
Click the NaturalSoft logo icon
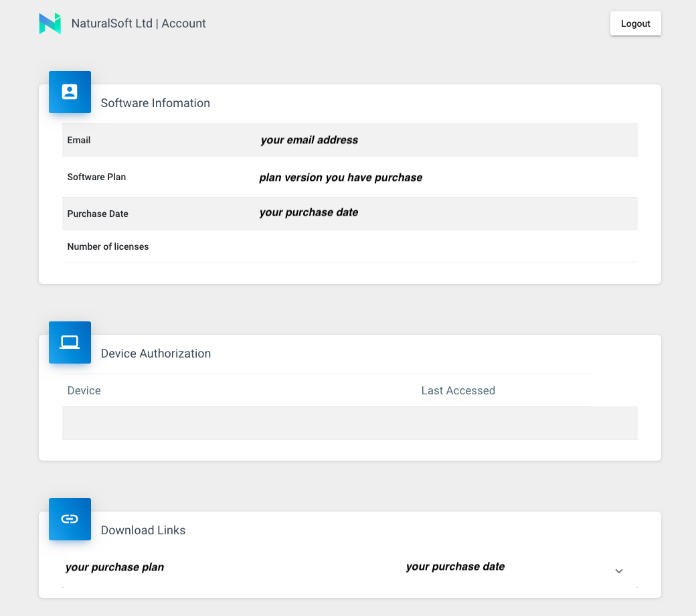point(50,23)
